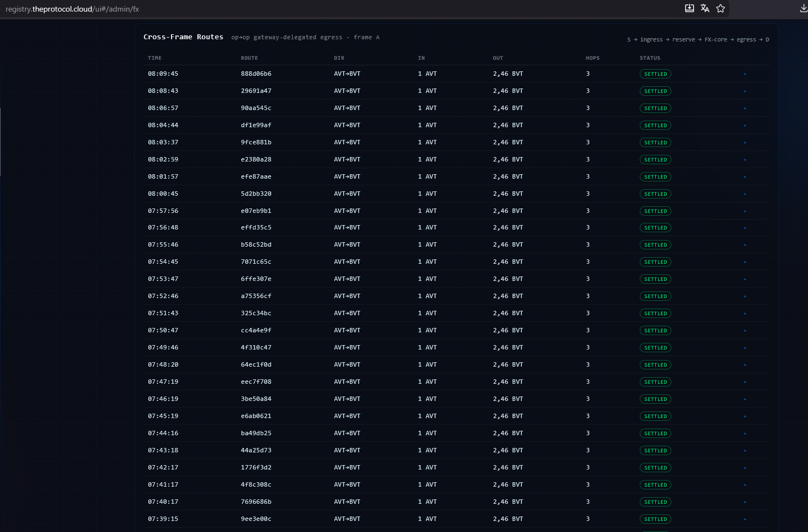Screen dimensions: 808x532
Task: Expand row arrow for route b58c52bd
Action: (x=745, y=245)
